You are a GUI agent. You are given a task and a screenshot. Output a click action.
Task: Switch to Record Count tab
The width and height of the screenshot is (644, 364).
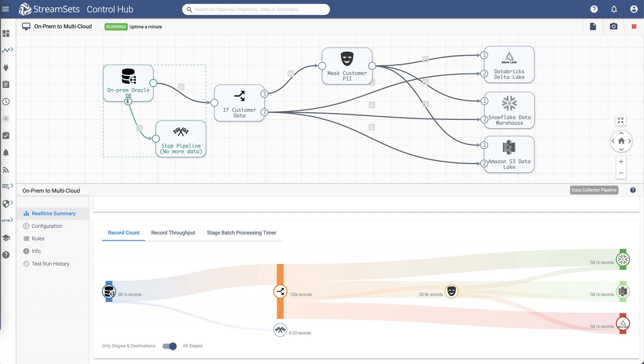coord(124,233)
